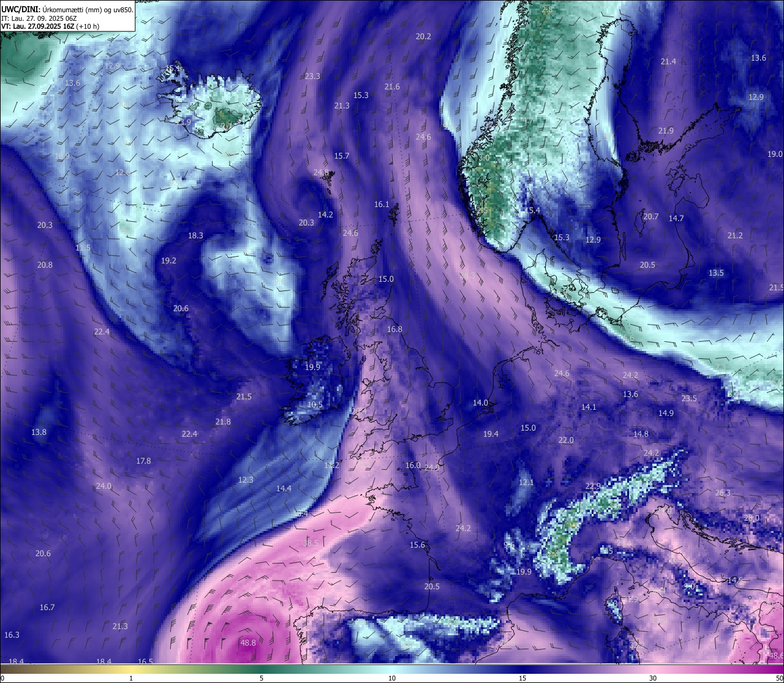
Task: Click the 16.3 map value
Action: pyautogui.click(x=12, y=635)
